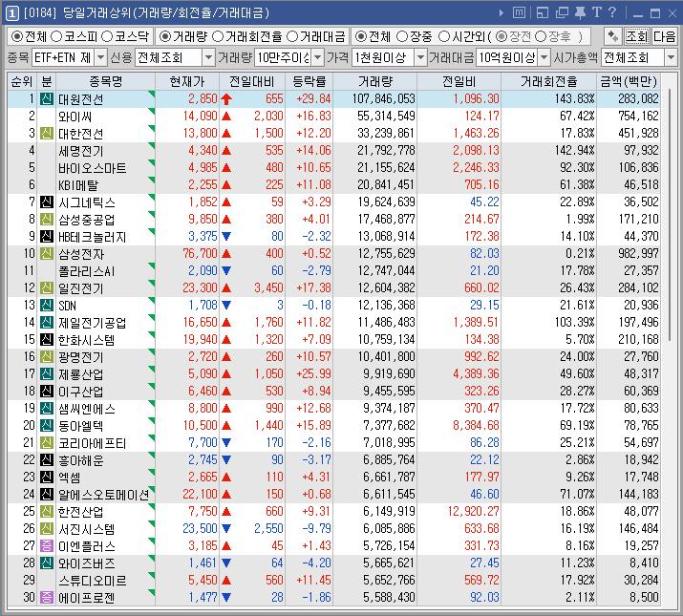Click the screen layout icon in title bar
683x616 pixels.
[x=543, y=12]
